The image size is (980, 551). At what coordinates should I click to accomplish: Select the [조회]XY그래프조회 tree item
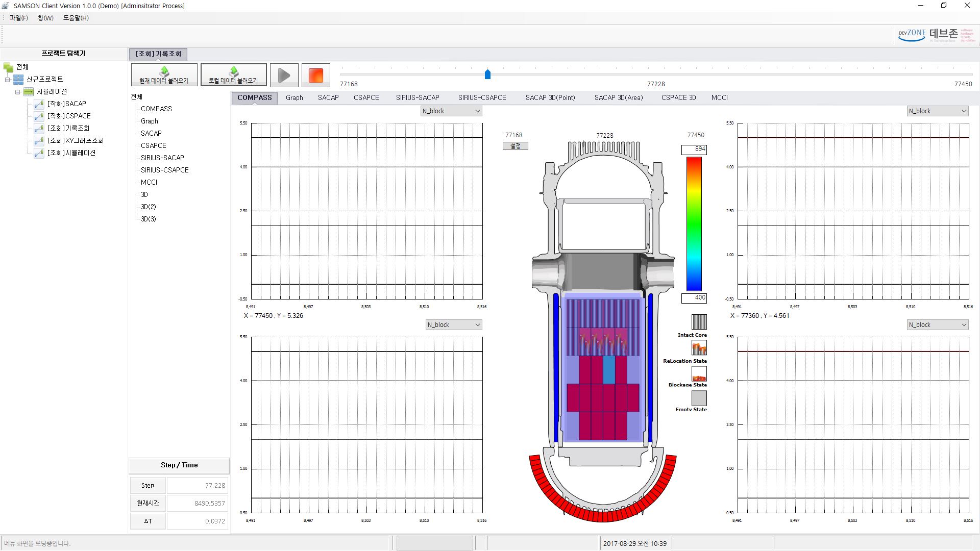[x=75, y=140]
